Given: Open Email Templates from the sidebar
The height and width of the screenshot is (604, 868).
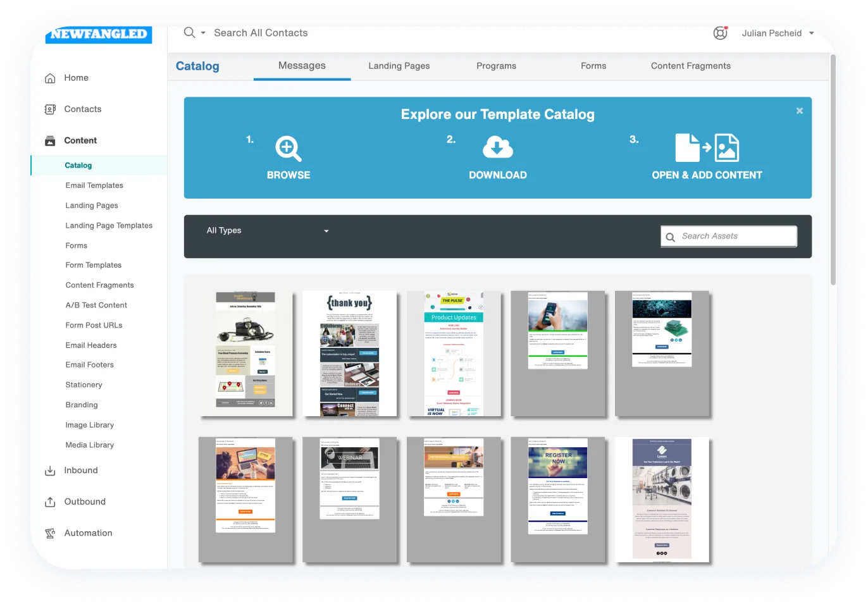Looking at the screenshot, I should pyautogui.click(x=94, y=185).
